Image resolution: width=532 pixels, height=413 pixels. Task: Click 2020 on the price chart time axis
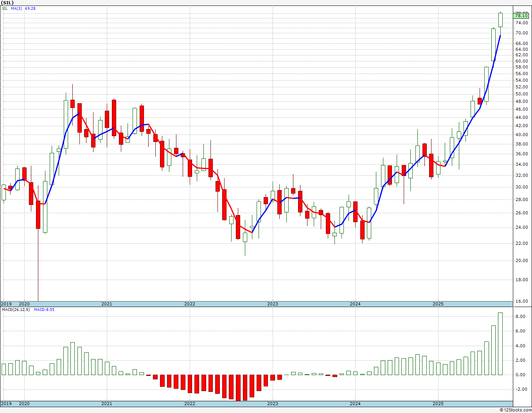point(24,304)
